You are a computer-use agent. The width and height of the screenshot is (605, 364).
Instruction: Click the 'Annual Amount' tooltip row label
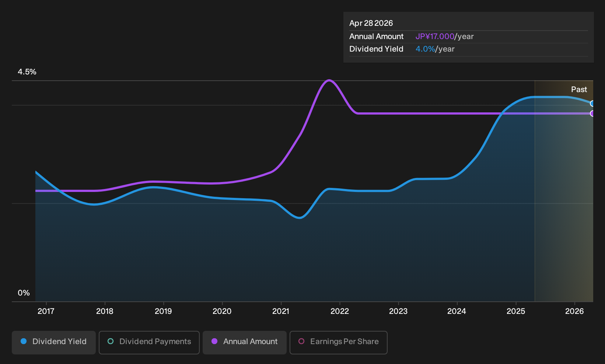click(x=376, y=36)
